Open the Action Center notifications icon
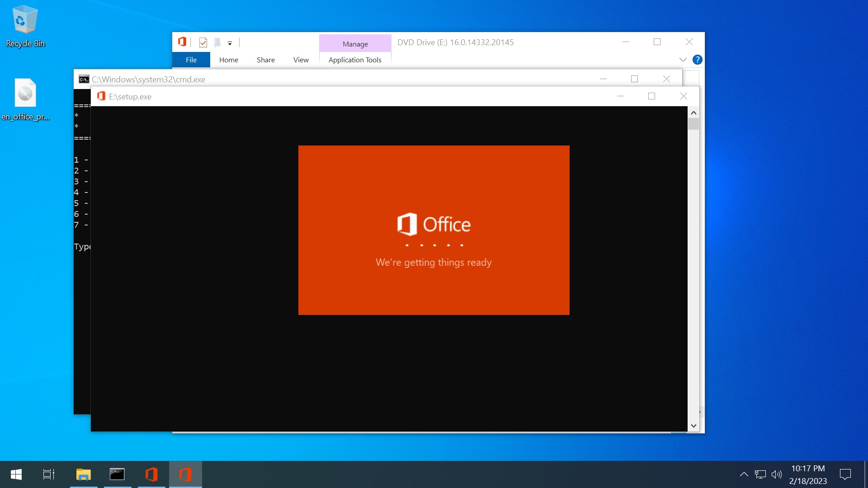868x488 pixels. pos(845,474)
